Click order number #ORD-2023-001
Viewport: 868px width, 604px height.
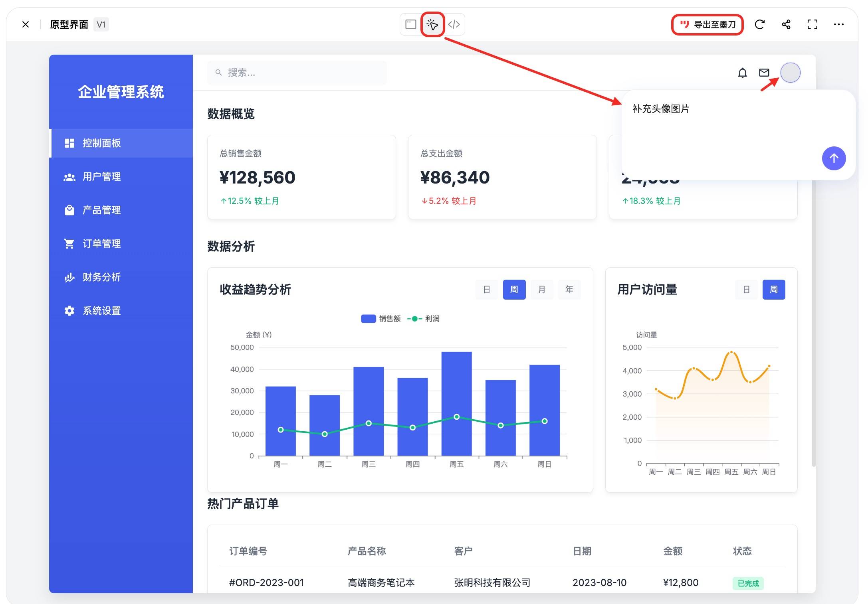(266, 583)
